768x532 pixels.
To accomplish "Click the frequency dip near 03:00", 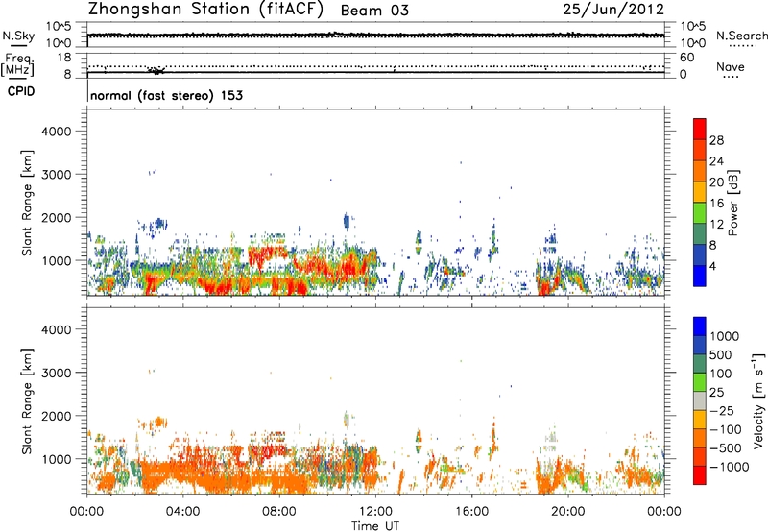I will tap(156, 70).
